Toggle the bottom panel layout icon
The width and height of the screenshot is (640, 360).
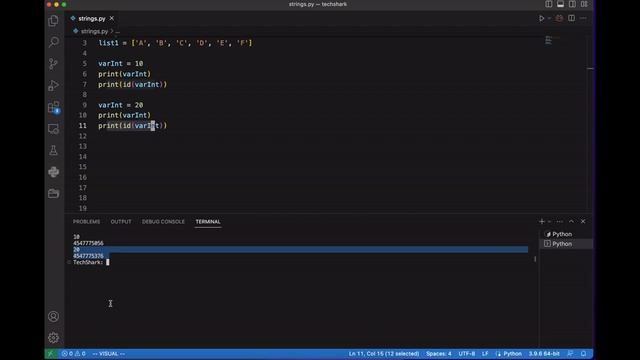[560, 4]
